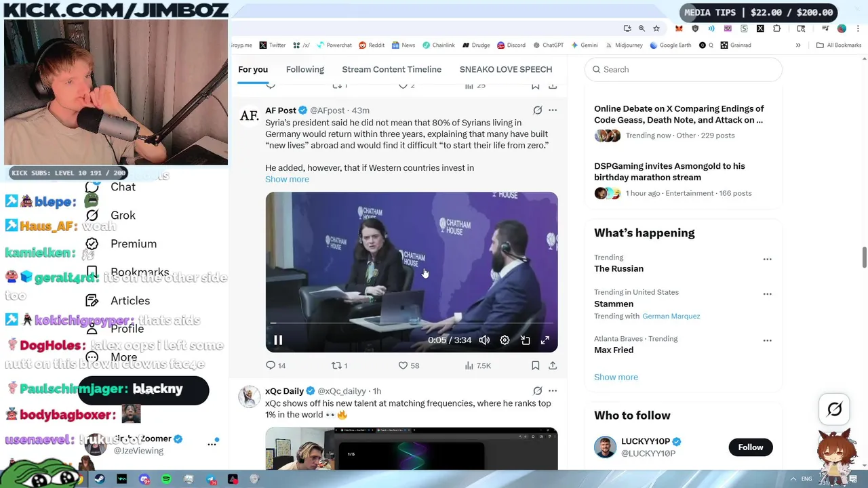The height and width of the screenshot is (488, 868).
Task: Open Gemini bookmark
Action: click(x=584, y=45)
